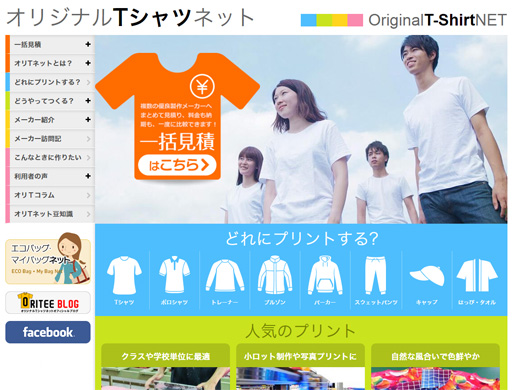Click chevron next to こんなときに作りたい
Screen dimensions: 520x390
coord(88,157)
